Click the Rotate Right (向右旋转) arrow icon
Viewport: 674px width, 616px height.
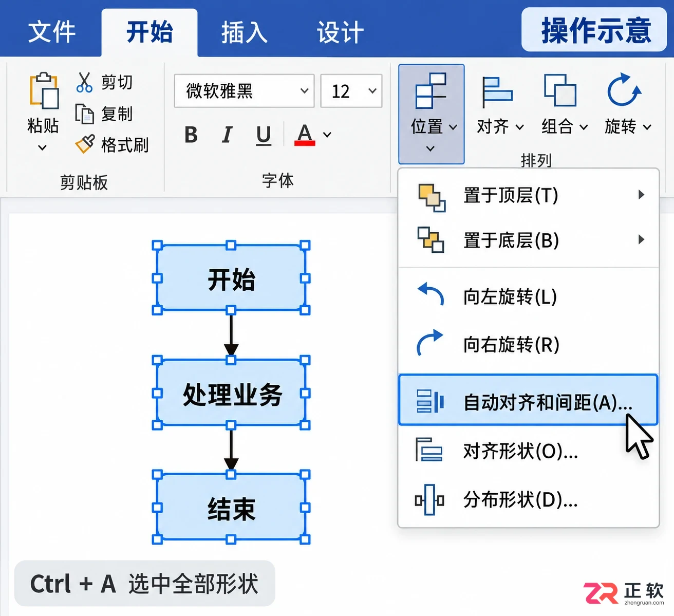click(430, 342)
